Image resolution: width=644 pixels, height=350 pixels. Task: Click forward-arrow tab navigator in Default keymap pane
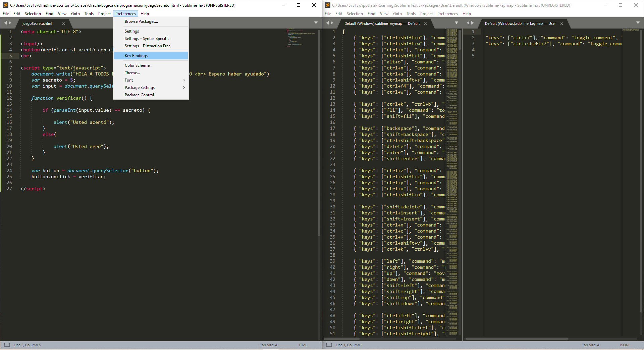332,23
